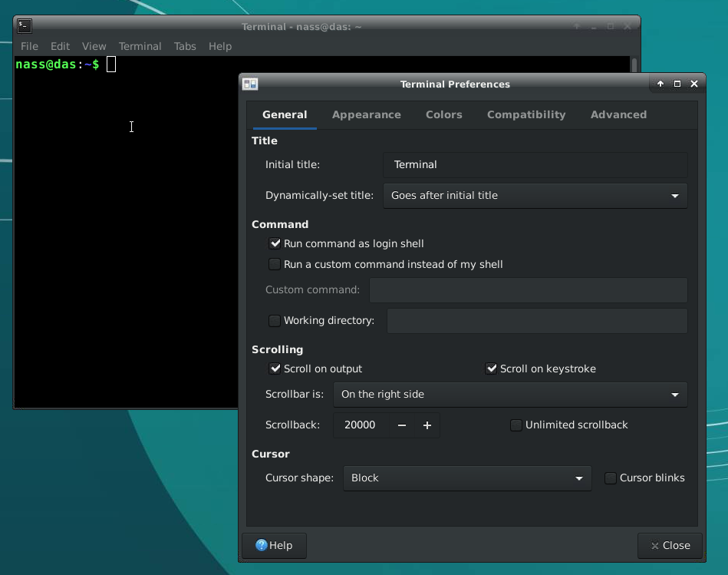Open the Terminal menu in the menu bar
The image size is (728, 575).
point(140,47)
